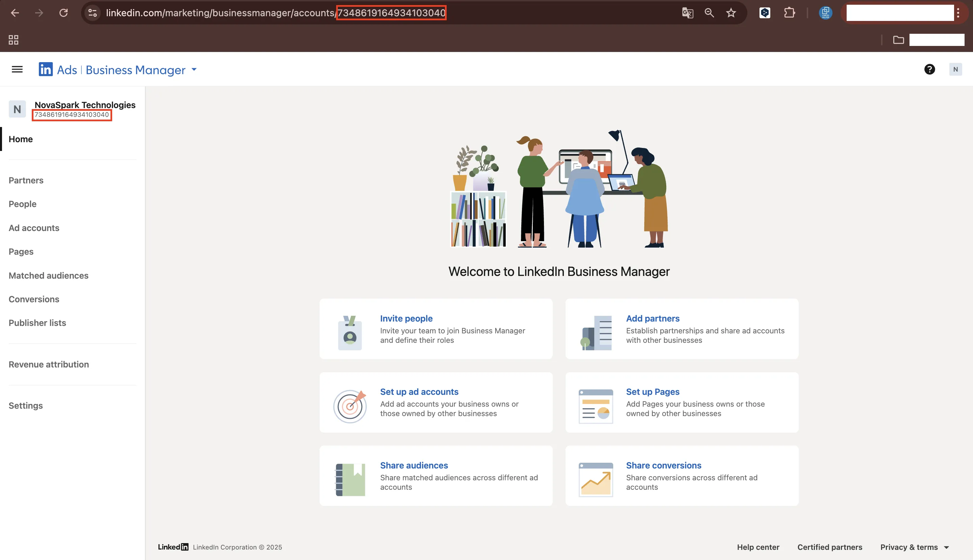
Task: Open the help question mark icon
Action: 929,69
